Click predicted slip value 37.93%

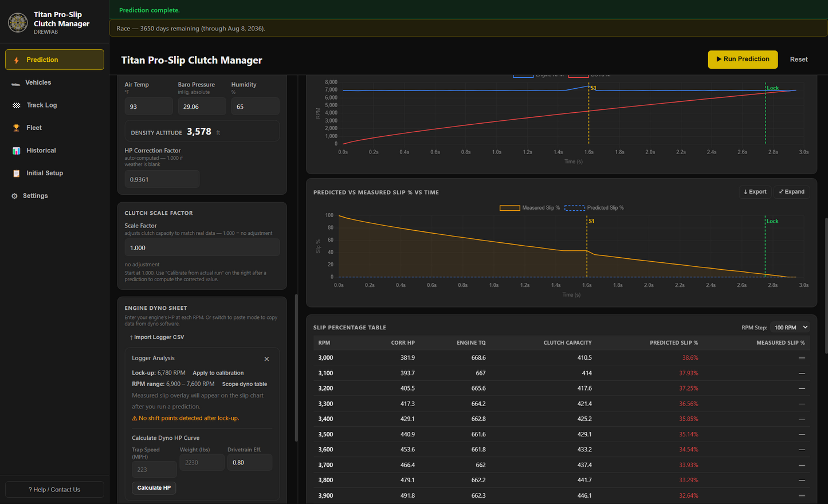689,373
